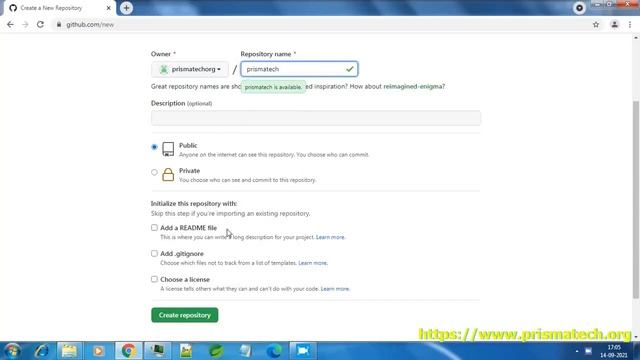
Task: Click the Windows Start orb
Action: [12, 351]
